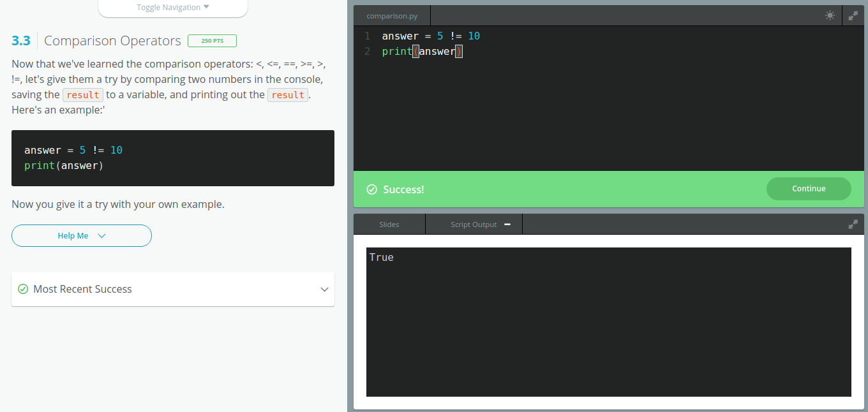Click the checkmark icon in the Success banner
The image size is (868, 412).
pos(371,189)
